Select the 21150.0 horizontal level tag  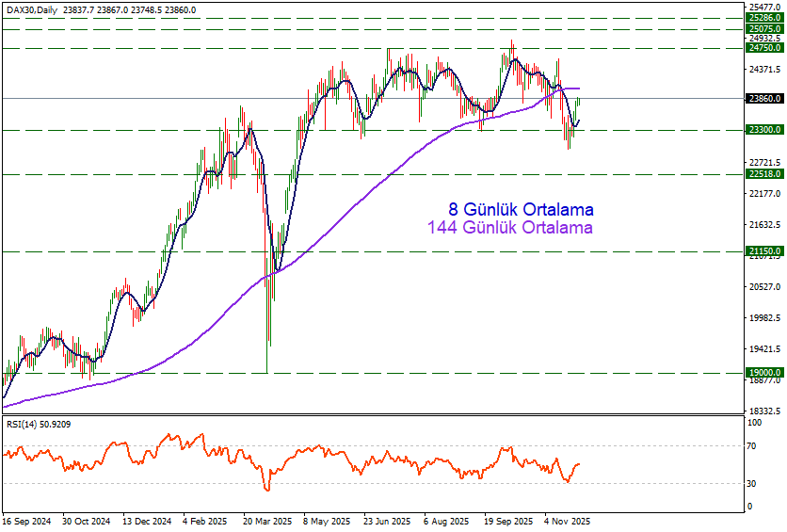[764, 251]
